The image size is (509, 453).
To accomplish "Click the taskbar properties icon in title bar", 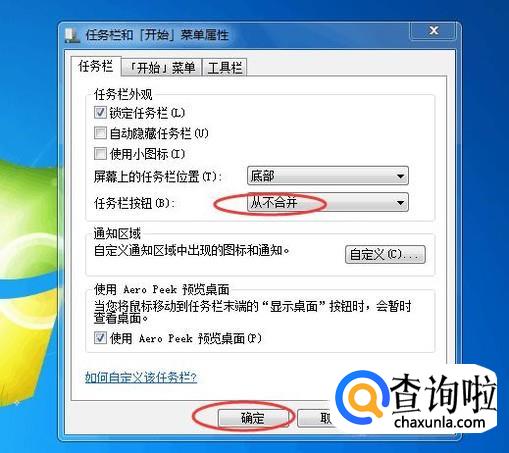I will [71, 36].
